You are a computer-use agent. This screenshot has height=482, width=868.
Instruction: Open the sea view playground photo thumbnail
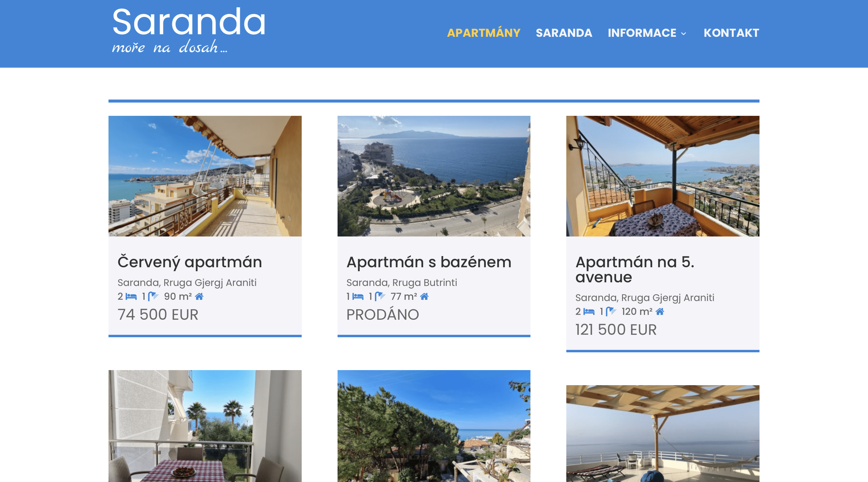pos(434,176)
